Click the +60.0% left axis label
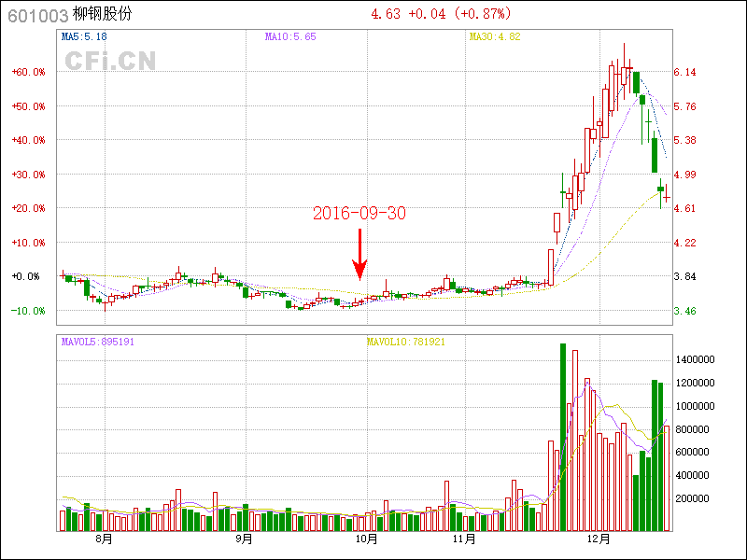The image size is (747, 560). tap(28, 72)
